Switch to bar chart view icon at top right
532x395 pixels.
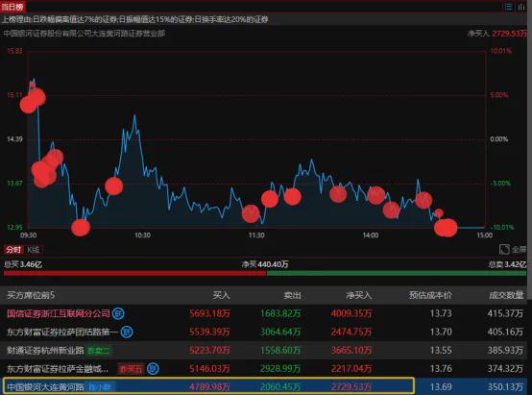click(521, 7)
